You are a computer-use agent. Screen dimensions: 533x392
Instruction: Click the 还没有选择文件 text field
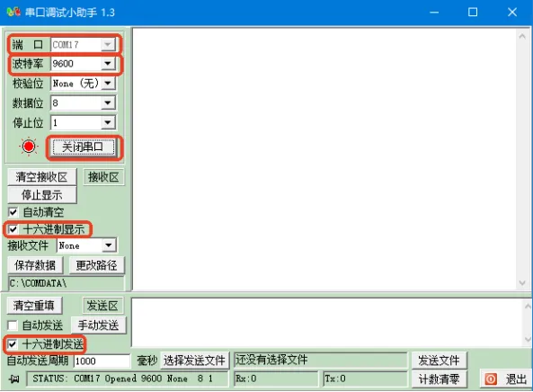321,360
